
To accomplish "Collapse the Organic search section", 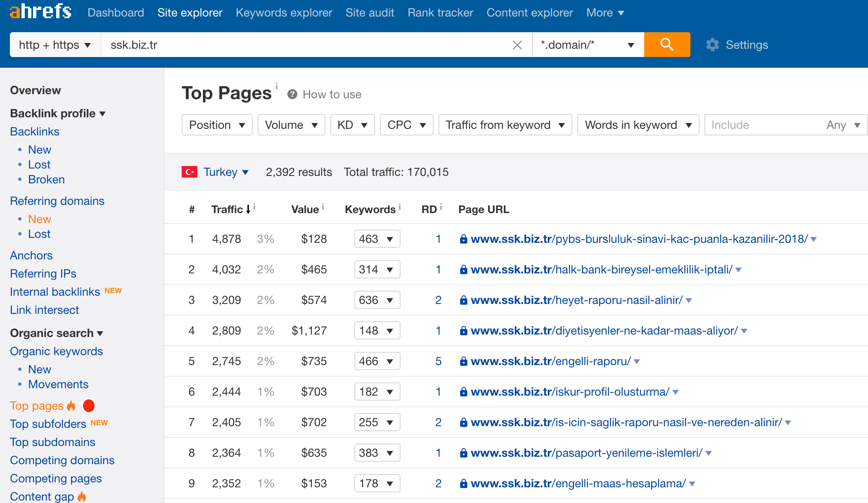I will click(57, 333).
